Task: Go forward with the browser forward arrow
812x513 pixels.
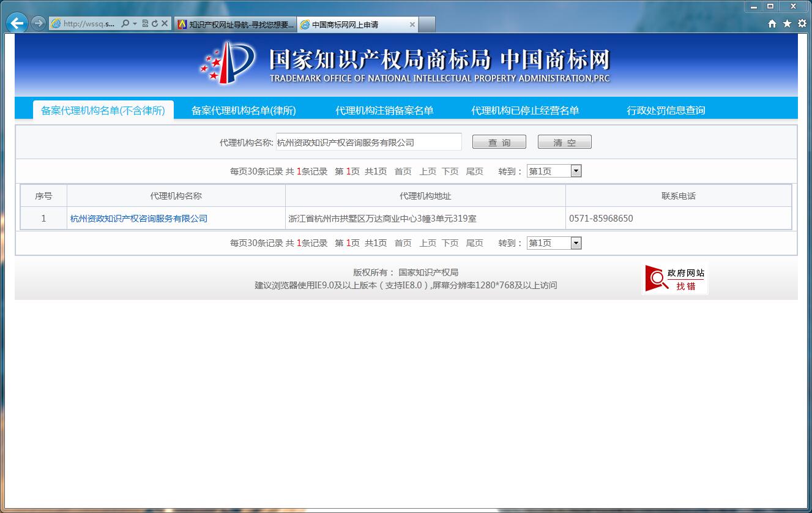Action: coord(38,24)
